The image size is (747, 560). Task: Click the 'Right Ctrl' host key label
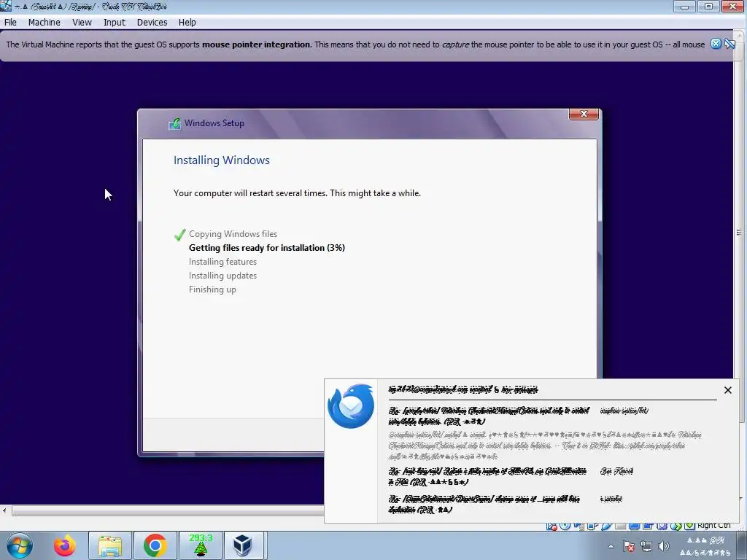click(713, 525)
